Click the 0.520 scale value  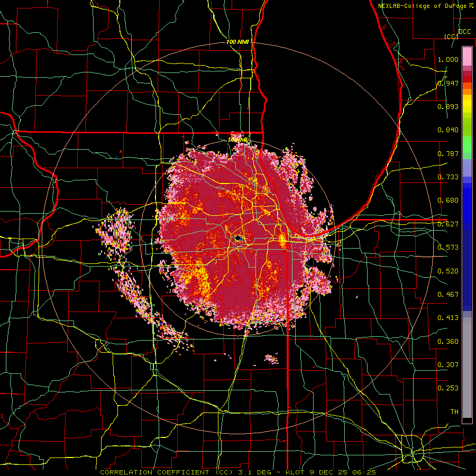coord(448,271)
